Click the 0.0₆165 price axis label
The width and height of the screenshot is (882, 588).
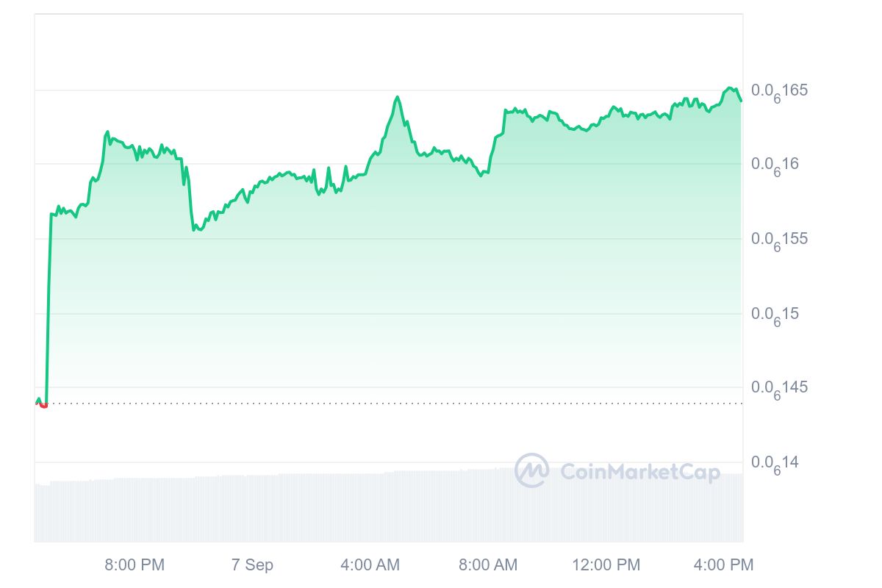779,91
